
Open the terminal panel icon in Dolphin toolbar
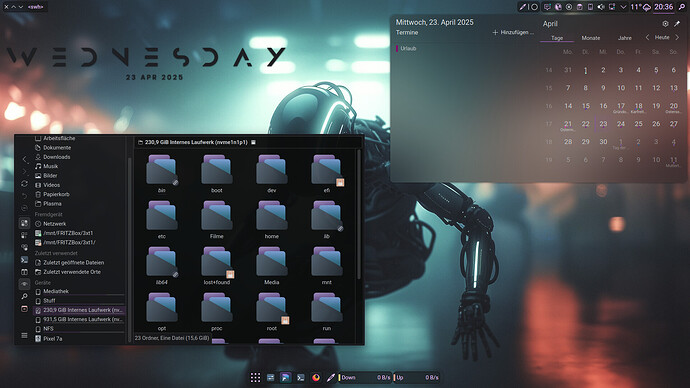pyautogui.click(x=25, y=260)
